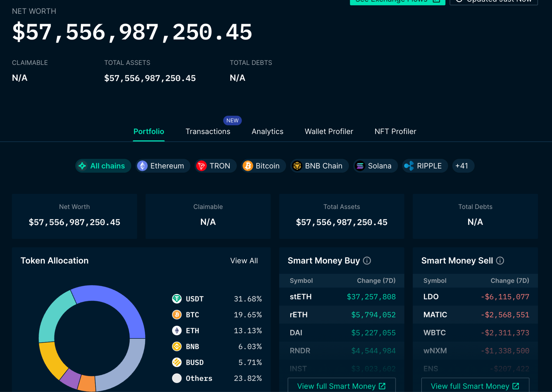This screenshot has width=552, height=392.
Task: Select the Bitcoin chain filter
Action: click(263, 166)
